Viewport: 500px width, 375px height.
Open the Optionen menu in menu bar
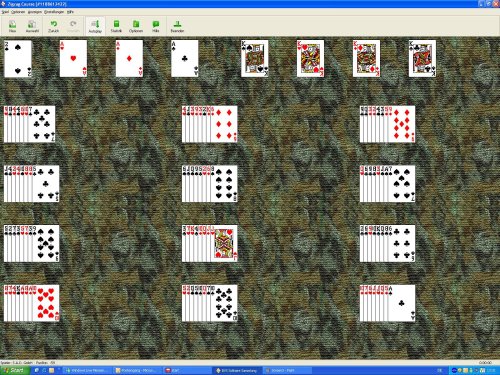click(x=18, y=12)
